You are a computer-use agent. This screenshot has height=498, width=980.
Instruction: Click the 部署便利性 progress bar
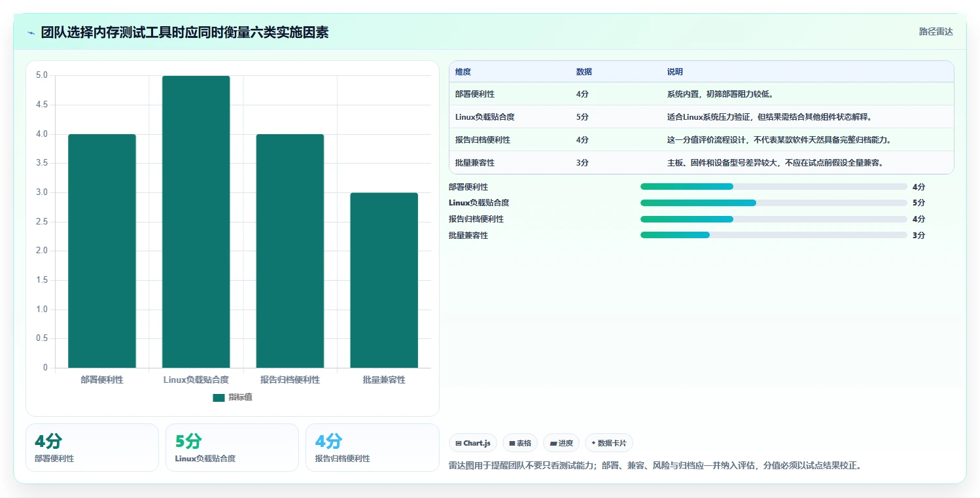pyautogui.click(x=774, y=187)
